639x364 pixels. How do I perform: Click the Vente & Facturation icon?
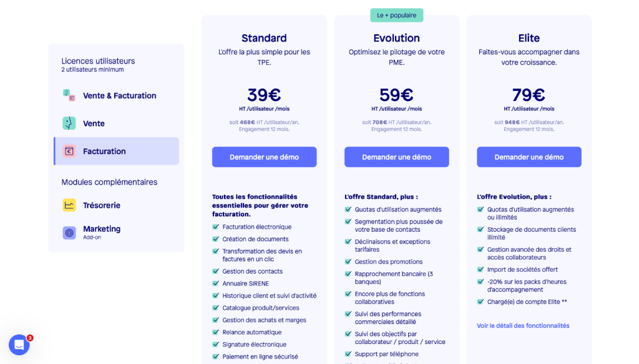coord(69,95)
